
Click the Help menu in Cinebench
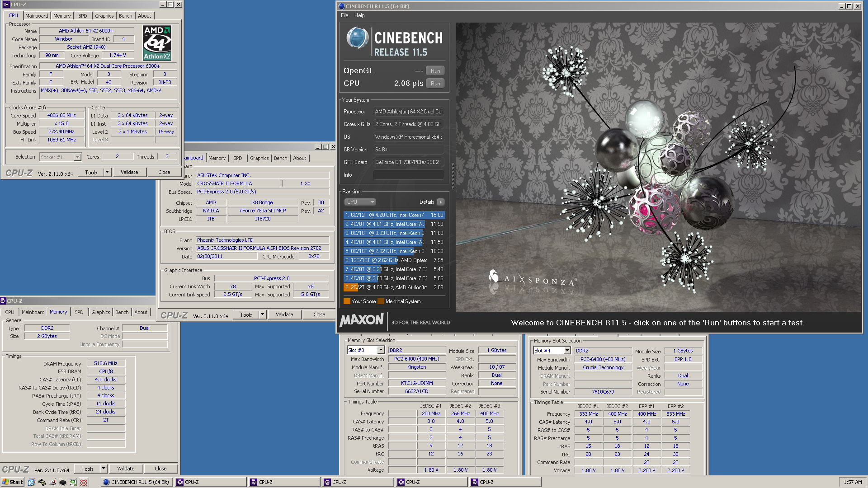[359, 15]
